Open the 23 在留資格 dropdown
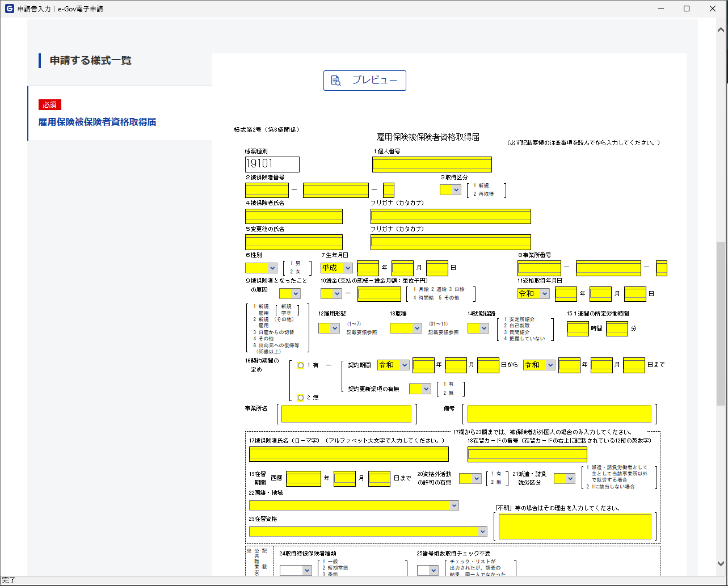The width and height of the screenshot is (728, 586). click(x=368, y=532)
